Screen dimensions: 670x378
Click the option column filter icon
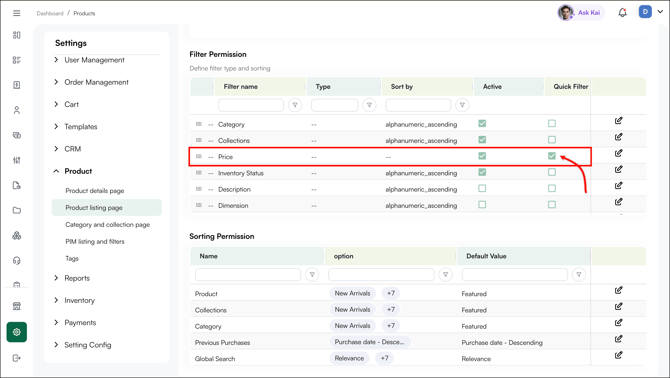coord(445,275)
